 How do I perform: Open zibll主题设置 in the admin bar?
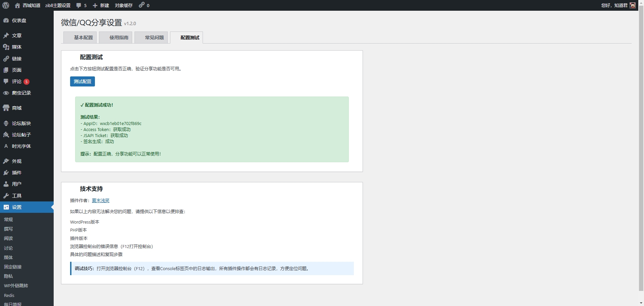click(58, 5)
